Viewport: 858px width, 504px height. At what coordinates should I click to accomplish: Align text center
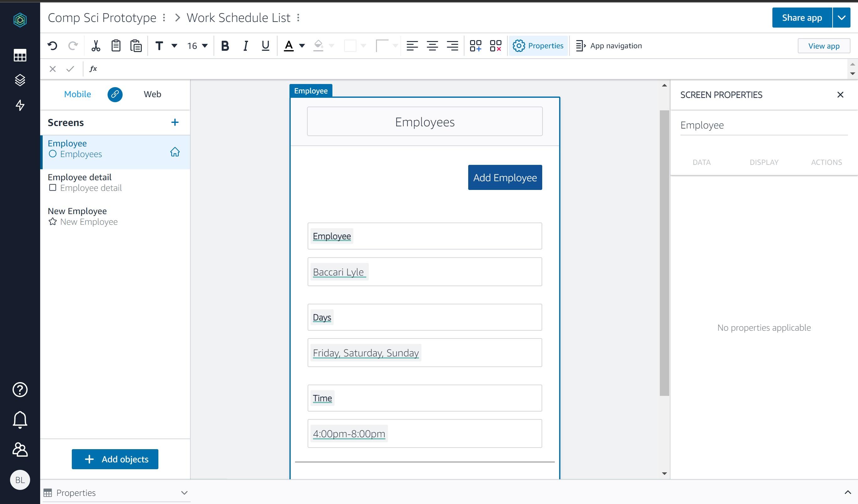tap(432, 45)
